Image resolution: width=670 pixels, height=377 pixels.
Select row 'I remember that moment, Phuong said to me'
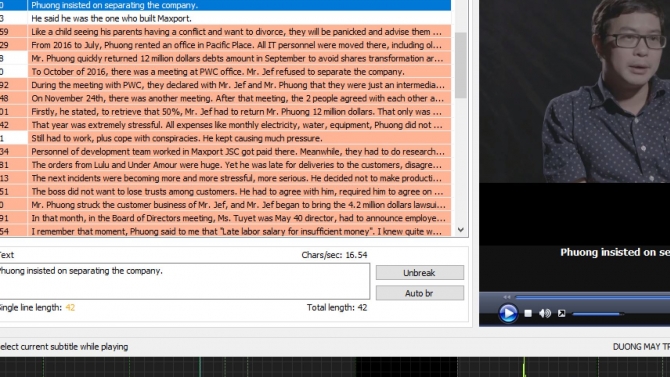click(225, 230)
